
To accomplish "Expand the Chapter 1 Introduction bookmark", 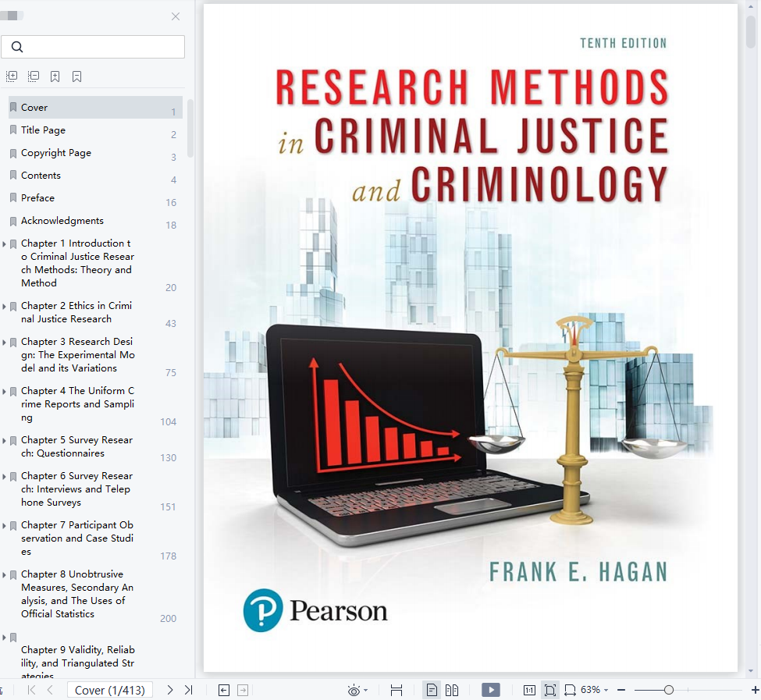I will [x=5, y=244].
